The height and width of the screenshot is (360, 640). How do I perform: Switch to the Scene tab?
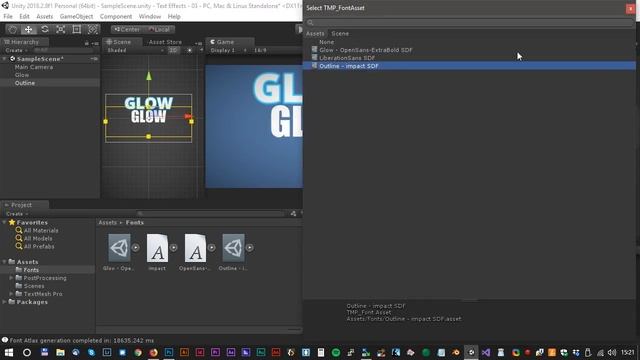pyautogui.click(x=122, y=42)
